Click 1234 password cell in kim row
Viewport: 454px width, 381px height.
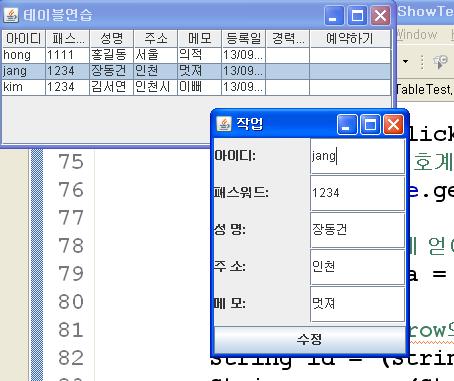[x=67, y=87]
